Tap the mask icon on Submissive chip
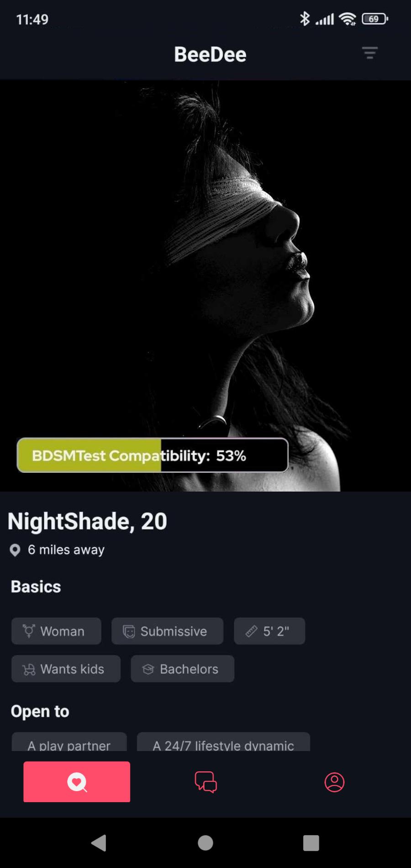The image size is (411, 868). coord(129,631)
